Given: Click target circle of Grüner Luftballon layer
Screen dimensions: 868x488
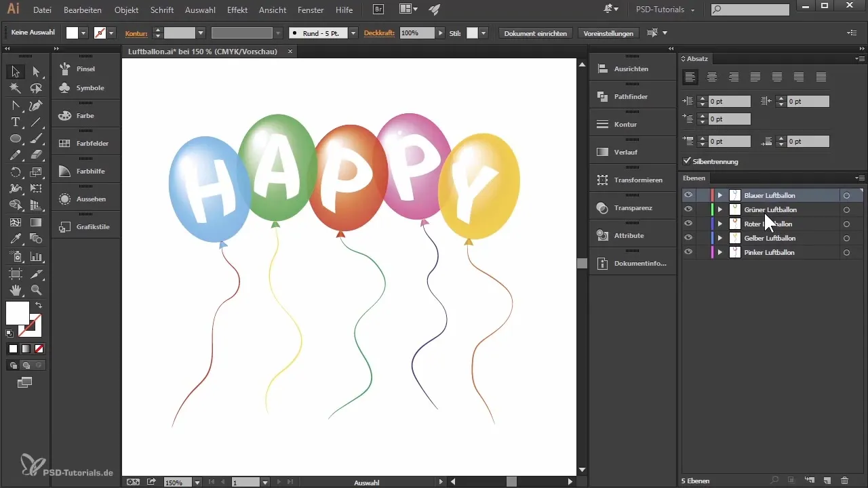Looking at the screenshot, I should tap(846, 209).
